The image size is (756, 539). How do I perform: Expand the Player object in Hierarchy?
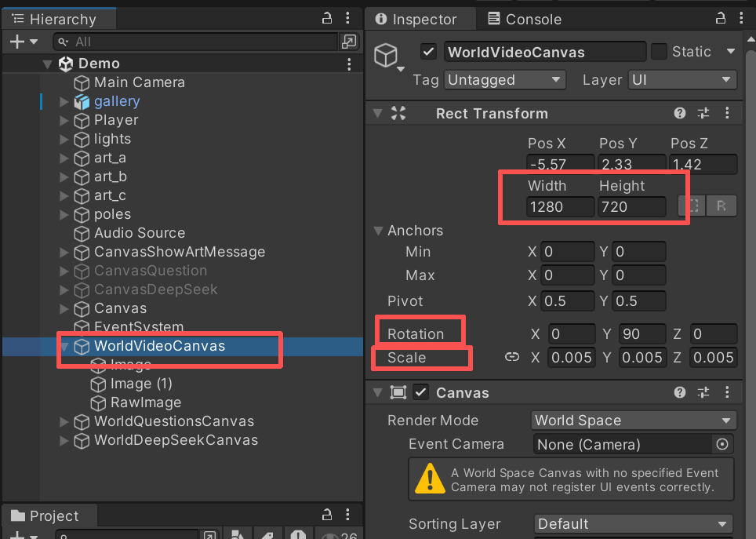[64, 120]
